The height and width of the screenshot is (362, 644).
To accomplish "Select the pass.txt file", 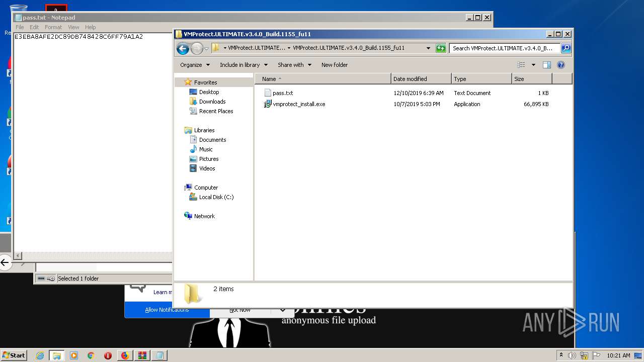I will click(x=283, y=93).
